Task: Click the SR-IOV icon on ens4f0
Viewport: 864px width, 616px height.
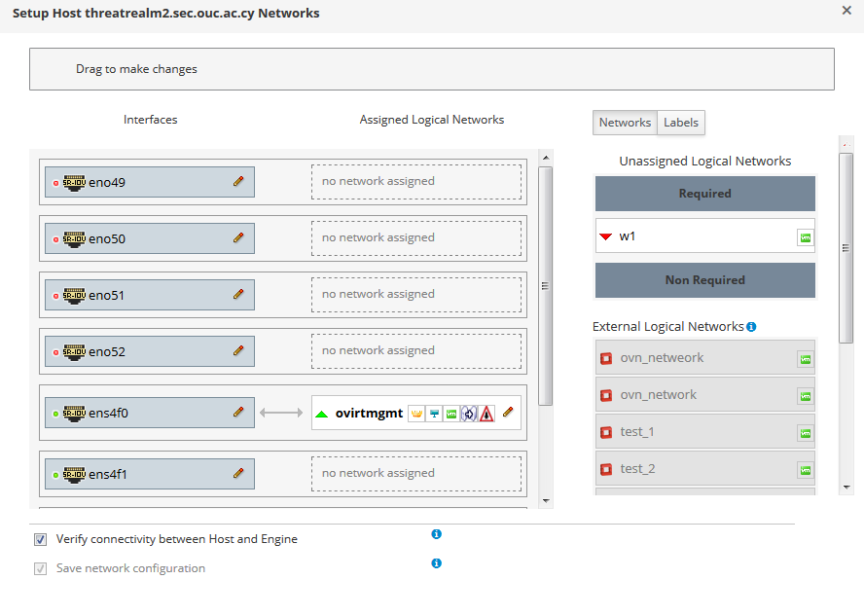Action: (74, 413)
